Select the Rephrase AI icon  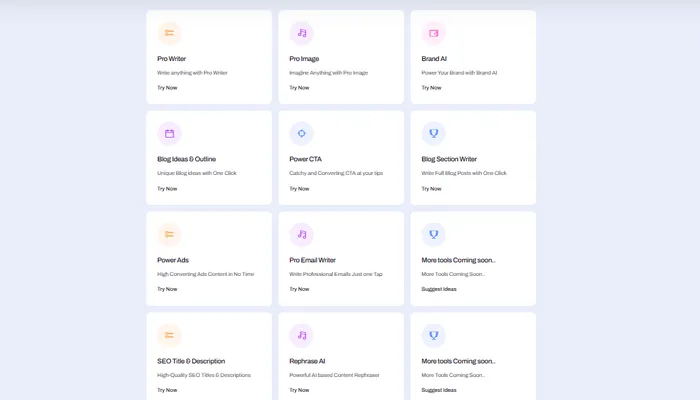click(301, 335)
